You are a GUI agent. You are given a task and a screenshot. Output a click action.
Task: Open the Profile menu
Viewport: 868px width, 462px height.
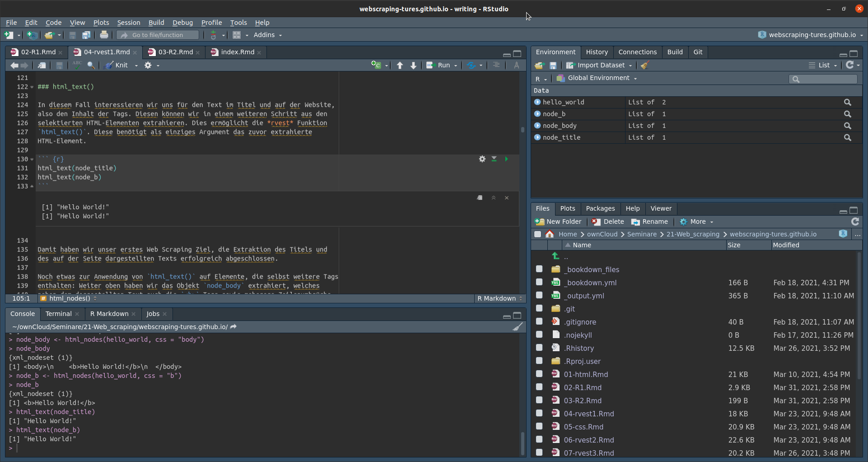211,23
